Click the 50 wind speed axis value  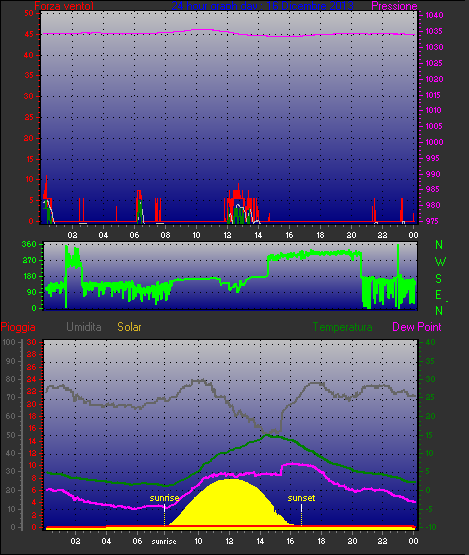(29, 13)
